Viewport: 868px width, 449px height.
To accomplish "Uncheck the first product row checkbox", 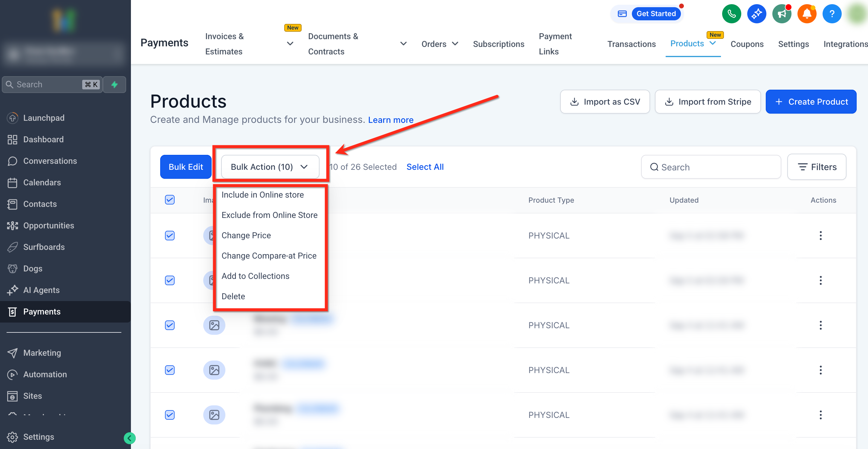I will (x=169, y=235).
